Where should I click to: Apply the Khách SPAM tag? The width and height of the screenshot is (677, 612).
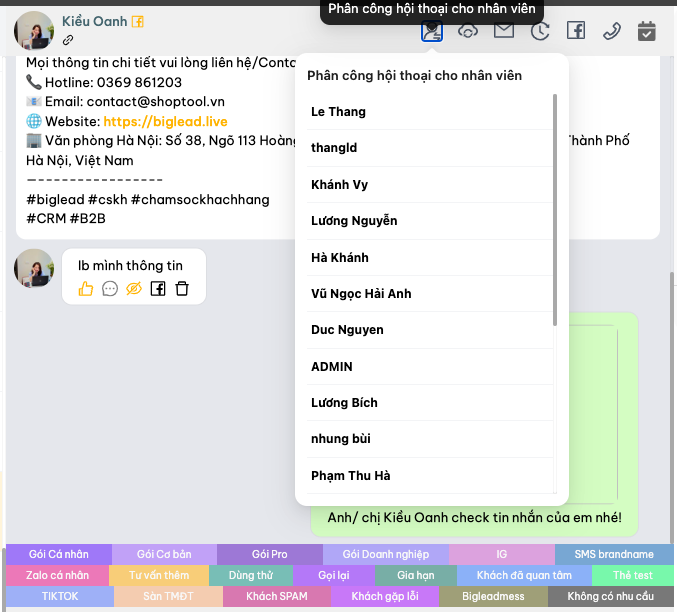tap(275, 596)
